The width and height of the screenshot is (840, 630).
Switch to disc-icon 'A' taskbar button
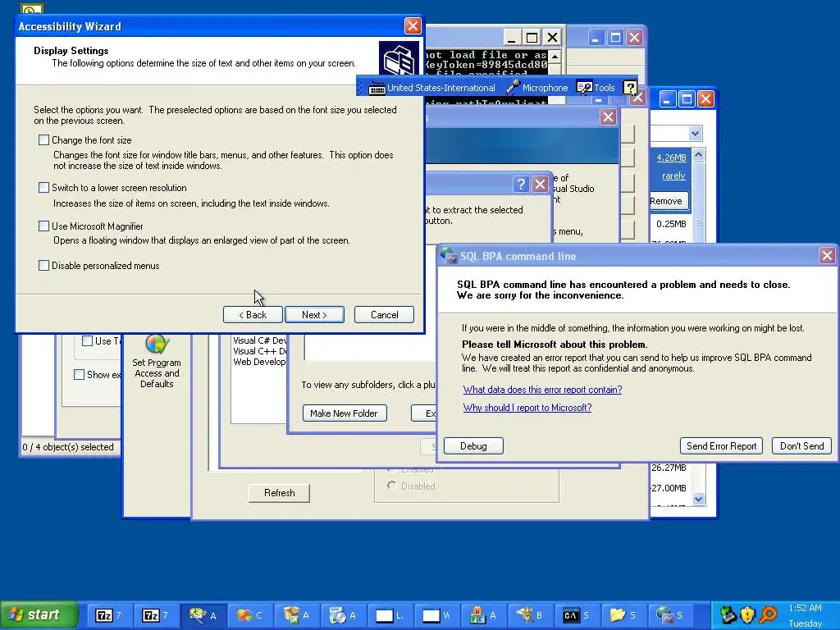pyautogui.click(x=344, y=615)
